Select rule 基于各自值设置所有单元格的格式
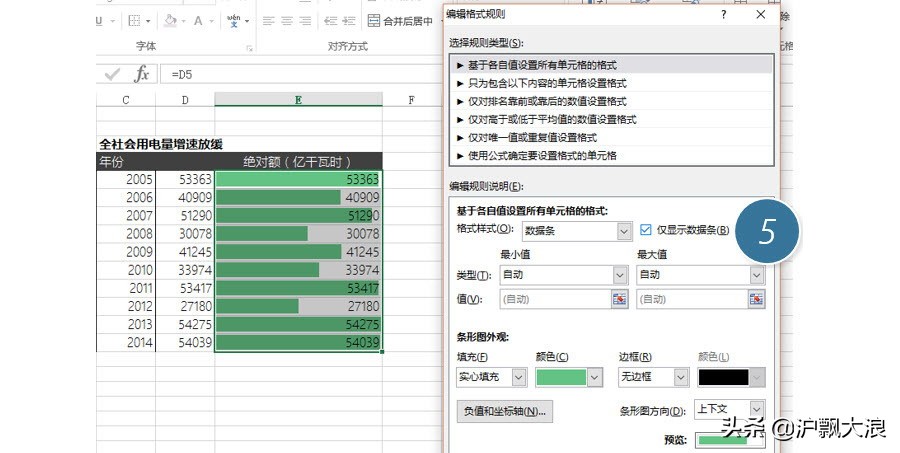The height and width of the screenshot is (453, 900). [x=611, y=65]
